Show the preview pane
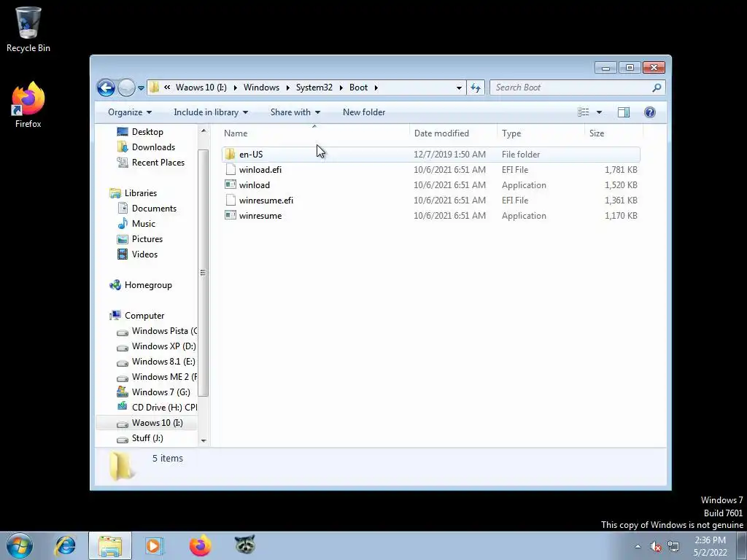 pyautogui.click(x=624, y=112)
